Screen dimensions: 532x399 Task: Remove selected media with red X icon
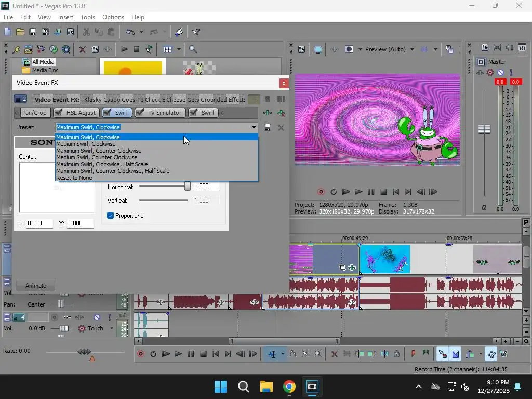click(82, 49)
